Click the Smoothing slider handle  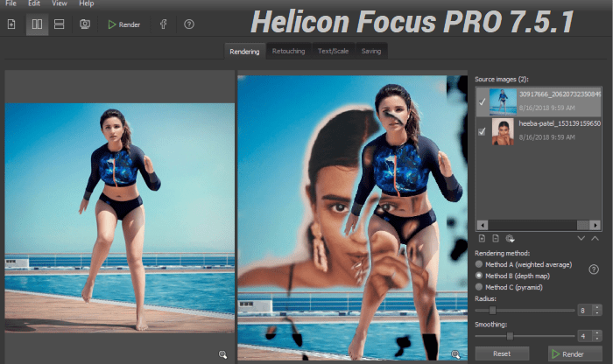(x=510, y=336)
